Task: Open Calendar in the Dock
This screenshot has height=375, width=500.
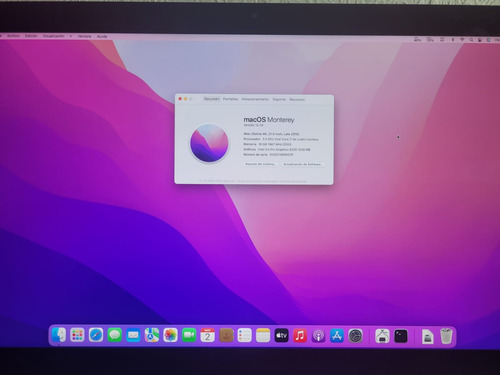Action: point(207,335)
